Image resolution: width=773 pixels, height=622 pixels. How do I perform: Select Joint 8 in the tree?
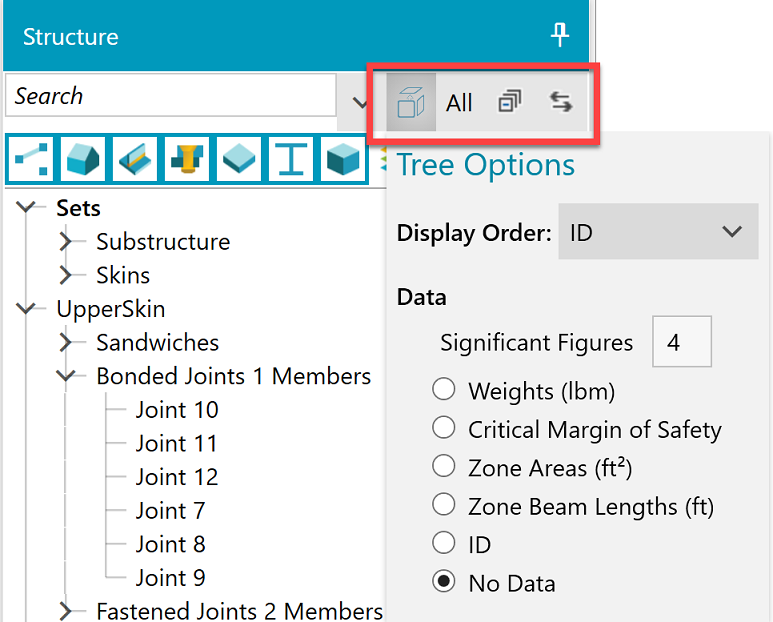point(171,544)
